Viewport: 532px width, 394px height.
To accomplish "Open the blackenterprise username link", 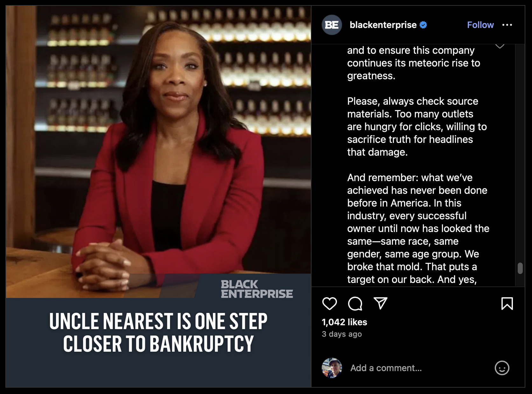I will [383, 25].
